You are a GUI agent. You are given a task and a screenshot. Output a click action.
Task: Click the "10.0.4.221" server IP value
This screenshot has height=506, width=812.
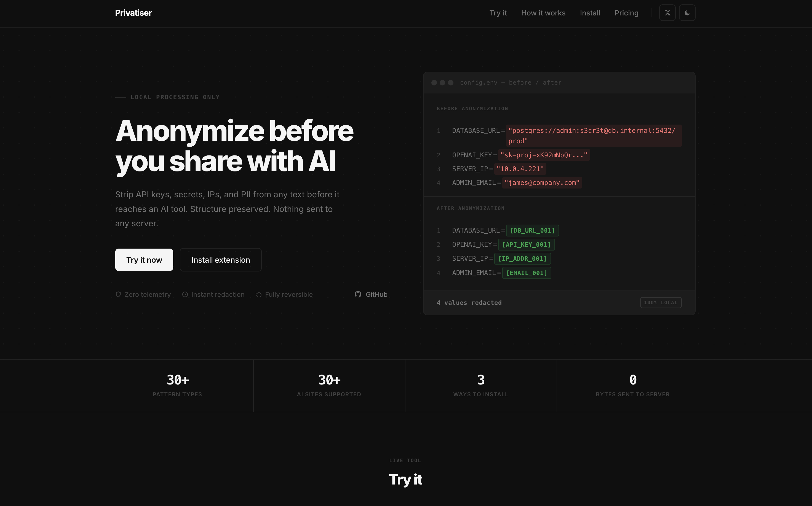pos(520,169)
